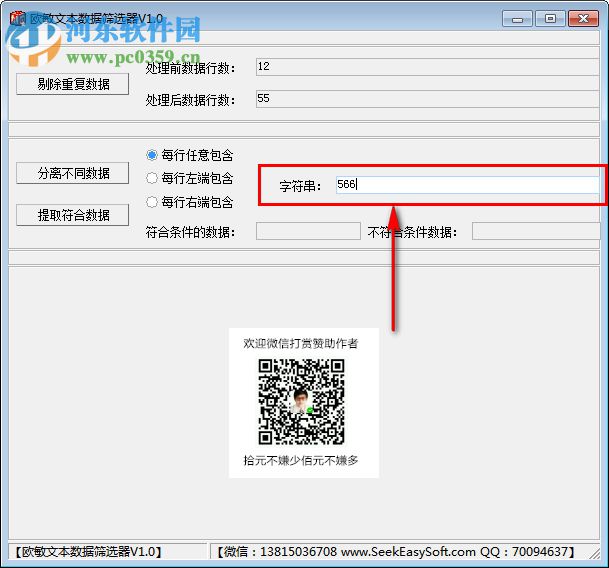Click the 分离不同数据 button
Image resolution: width=609 pixels, height=568 pixels.
pyautogui.click(x=73, y=173)
